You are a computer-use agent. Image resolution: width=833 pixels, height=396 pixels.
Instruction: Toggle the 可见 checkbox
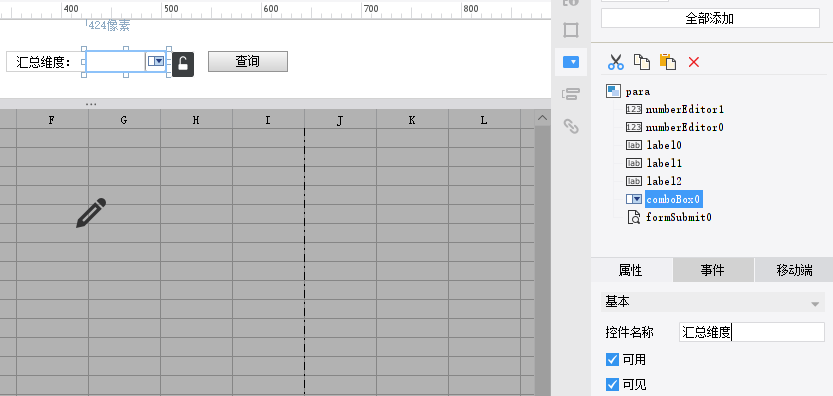(x=613, y=384)
